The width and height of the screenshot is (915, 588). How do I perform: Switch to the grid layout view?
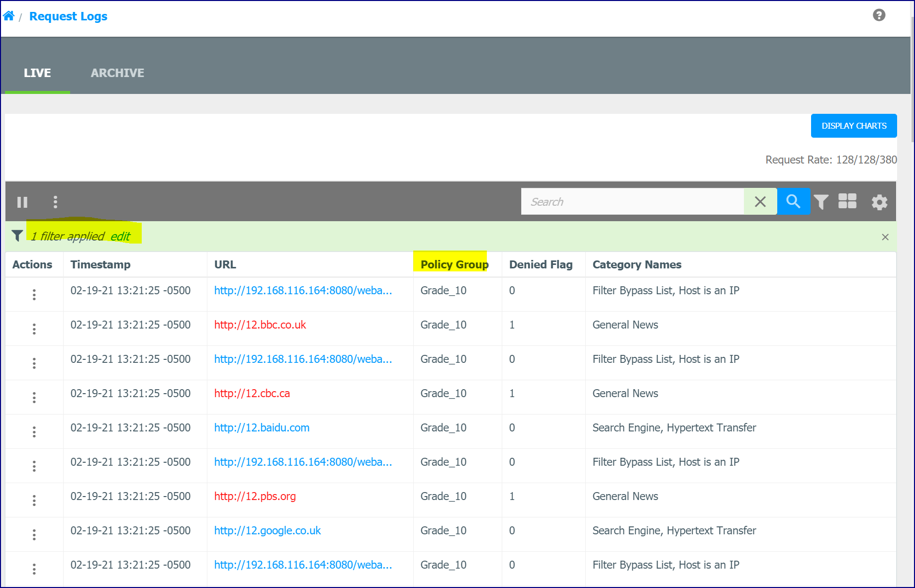[847, 201]
